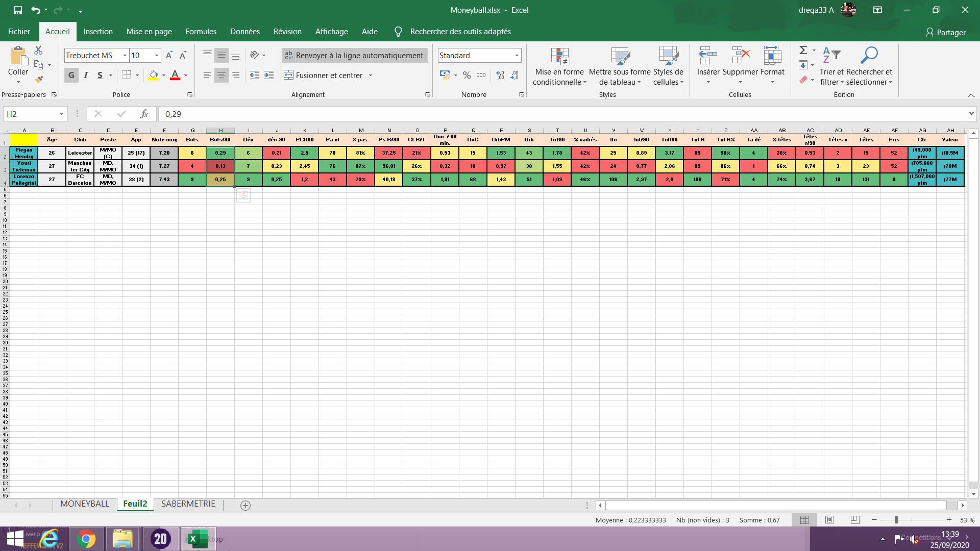Open Google Chrome from the taskbar
The width and height of the screenshot is (980, 551).
coord(86,539)
